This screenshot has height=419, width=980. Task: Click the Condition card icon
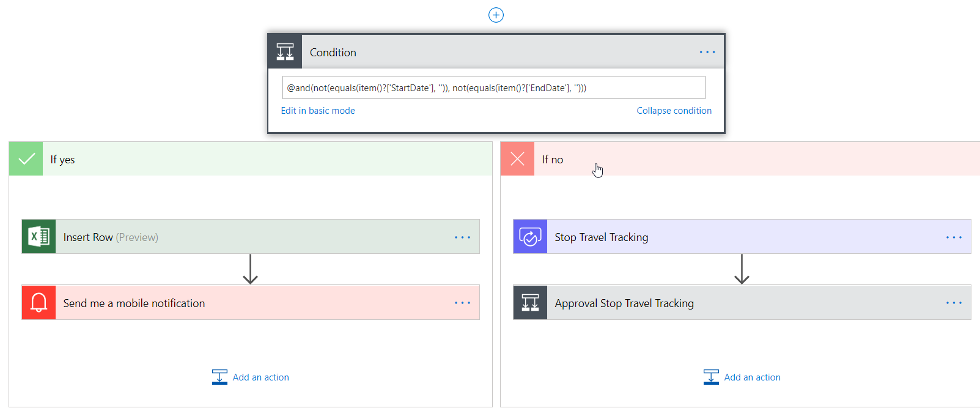(285, 52)
